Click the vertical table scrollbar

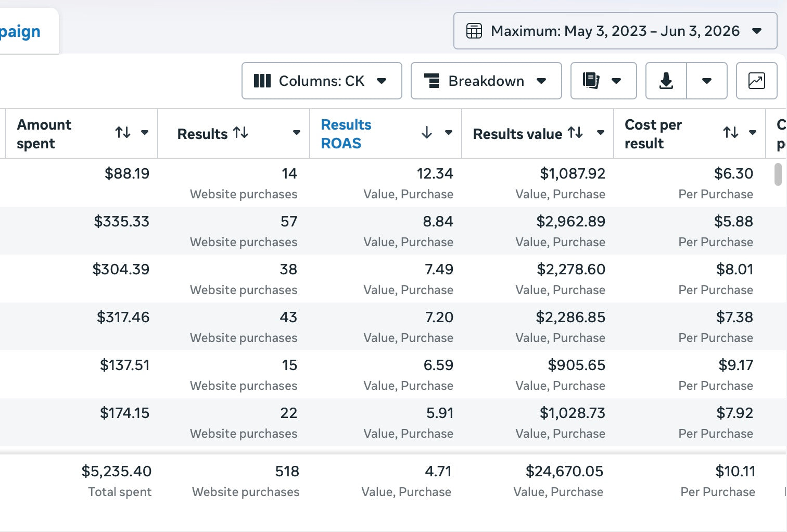(x=778, y=174)
